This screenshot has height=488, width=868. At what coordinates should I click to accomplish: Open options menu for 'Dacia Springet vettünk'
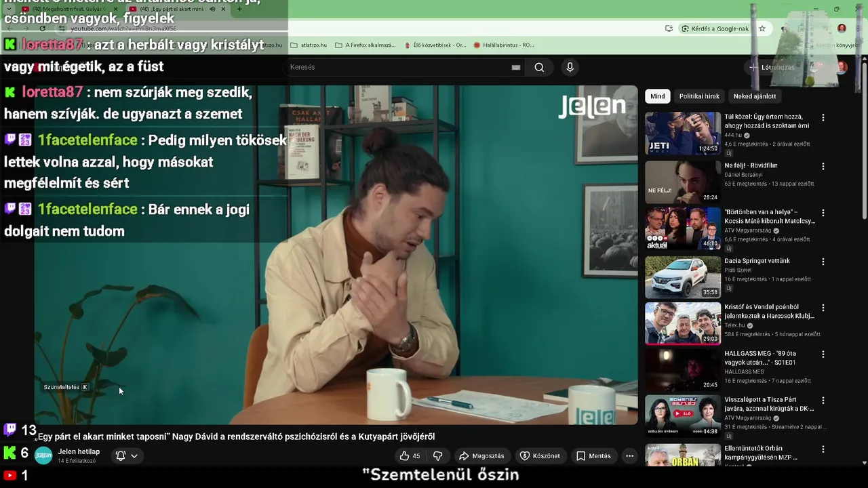(823, 262)
